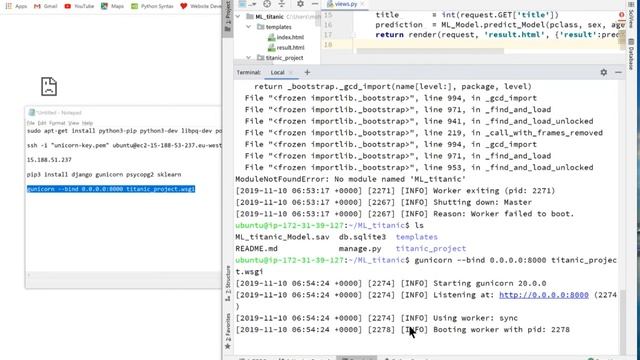Open the Terminal panel settings gear

point(604,72)
